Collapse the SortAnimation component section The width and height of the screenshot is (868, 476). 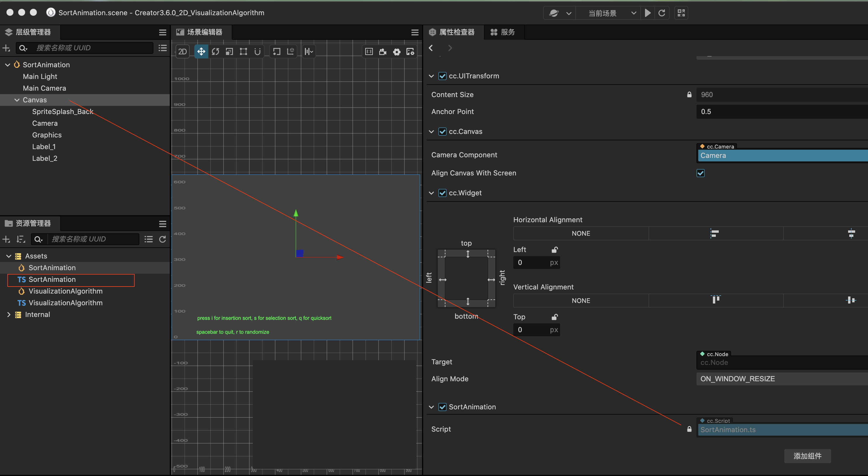pos(431,407)
